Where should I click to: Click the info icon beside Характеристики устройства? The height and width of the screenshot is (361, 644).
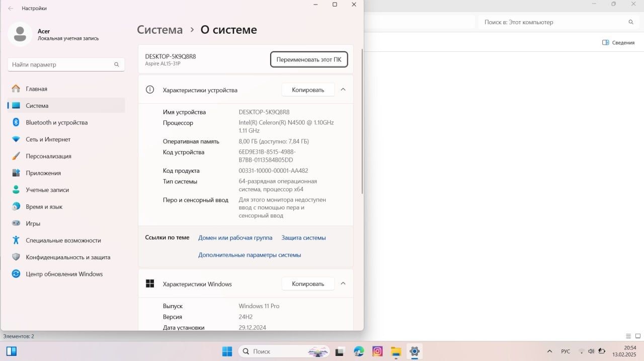coord(150,90)
